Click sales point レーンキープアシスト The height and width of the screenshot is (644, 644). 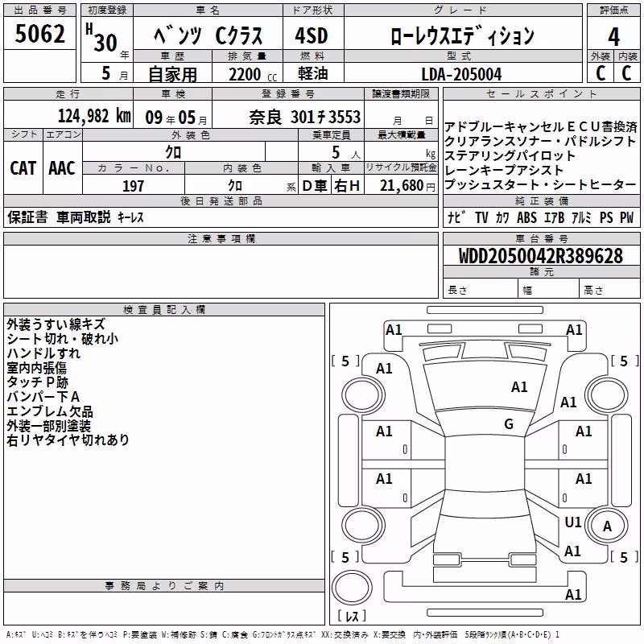click(504, 170)
